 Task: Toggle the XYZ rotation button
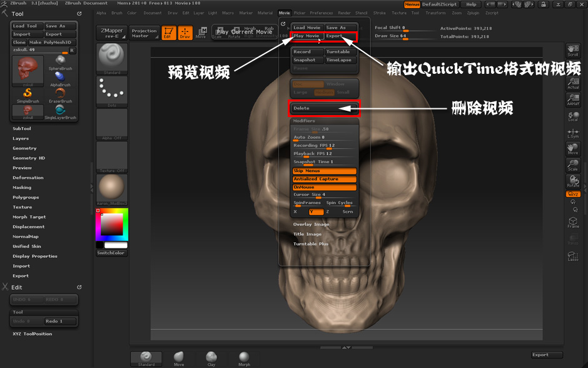point(573,194)
